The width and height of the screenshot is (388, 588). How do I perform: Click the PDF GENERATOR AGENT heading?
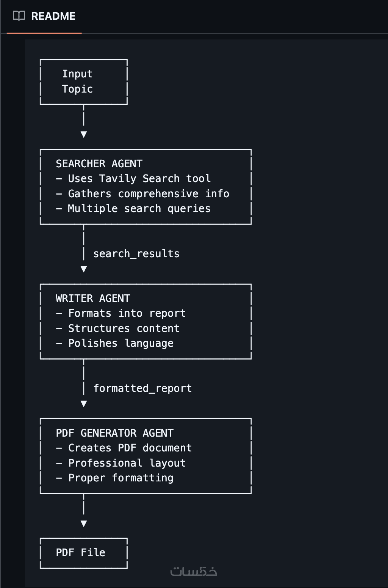114,433
